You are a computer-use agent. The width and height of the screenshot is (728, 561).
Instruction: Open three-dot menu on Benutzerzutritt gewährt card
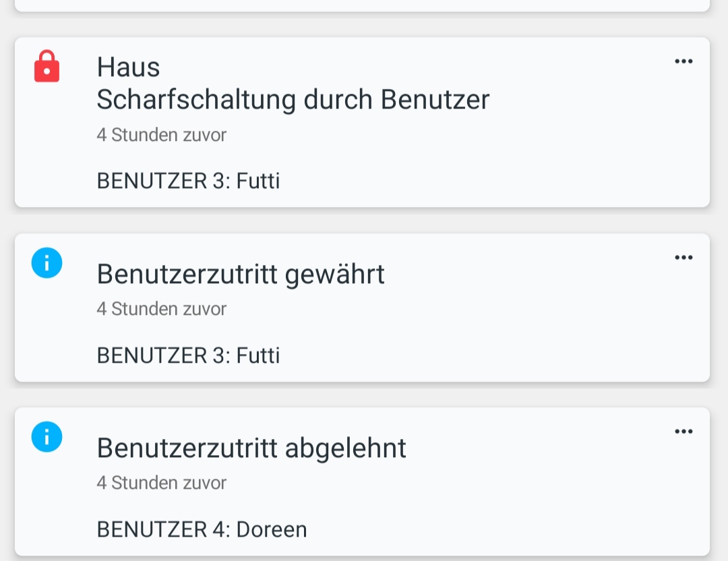pyautogui.click(x=684, y=258)
